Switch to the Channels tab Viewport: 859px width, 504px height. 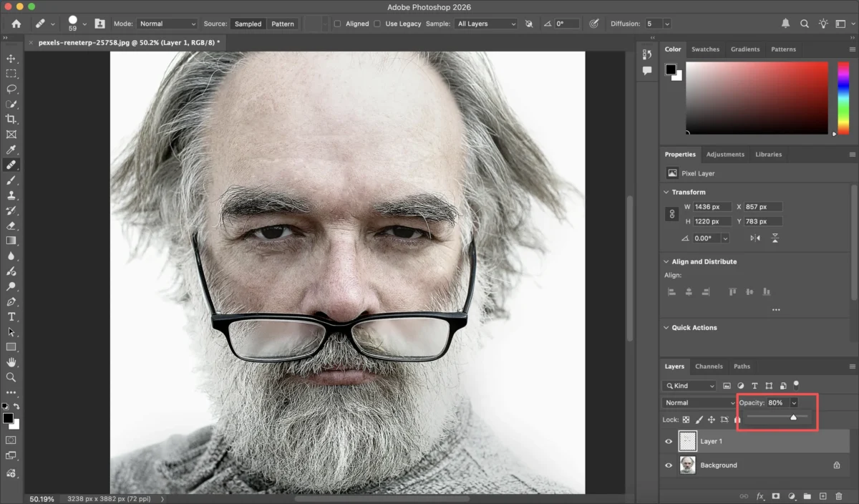click(709, 366)
